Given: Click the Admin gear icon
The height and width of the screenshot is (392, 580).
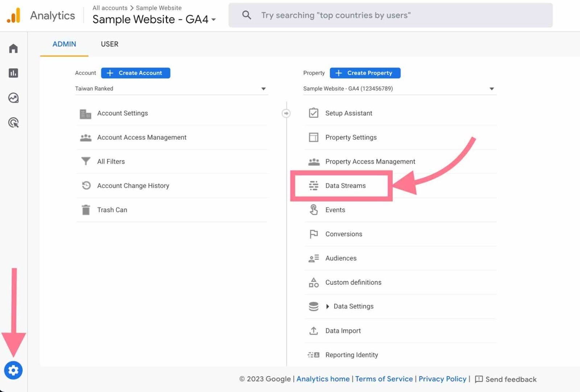Looking at the screenshot, I should [x=13, y=370].
